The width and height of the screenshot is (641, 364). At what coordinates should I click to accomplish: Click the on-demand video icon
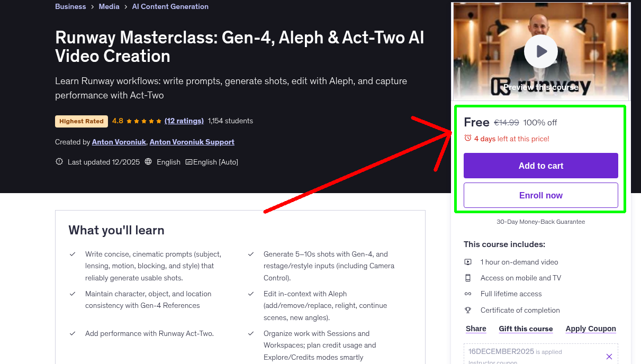click(x=468, y=262)
